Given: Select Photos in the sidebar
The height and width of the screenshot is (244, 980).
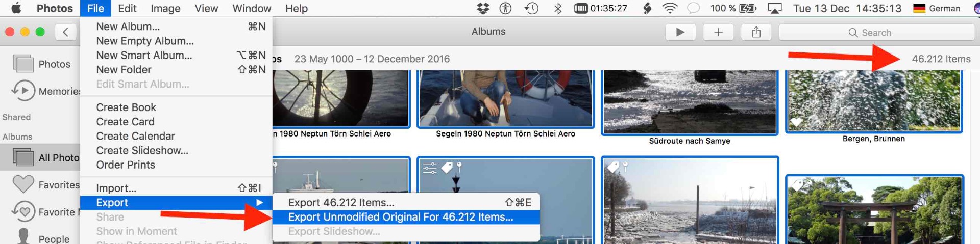Looking at the screenshot, I should click(x=41, y=64).
